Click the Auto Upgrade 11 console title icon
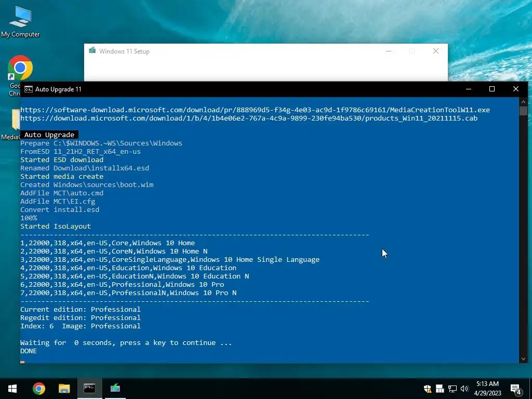Screen dimensions: 532x399 pos(29,89)
